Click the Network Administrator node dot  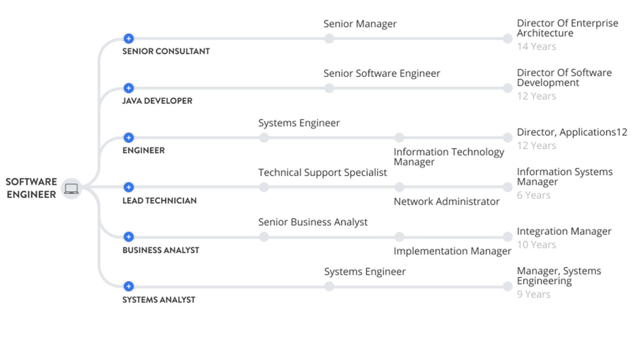(399, 187)
